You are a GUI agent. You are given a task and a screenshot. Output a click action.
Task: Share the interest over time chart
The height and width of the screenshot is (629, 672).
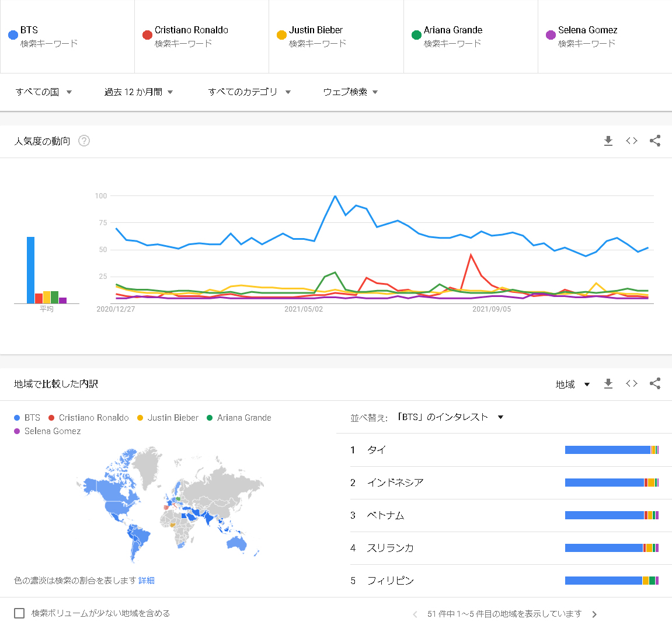pos(655,141)
